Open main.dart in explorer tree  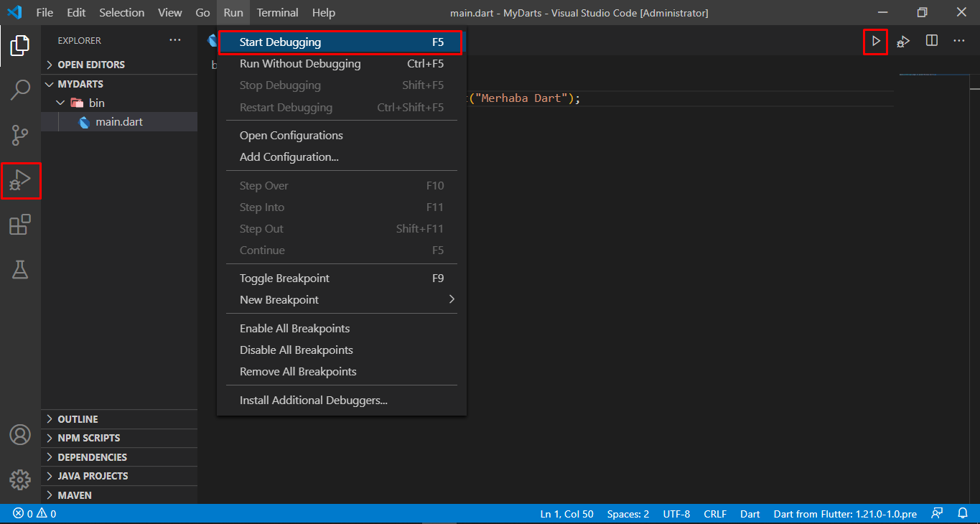(118, 122)
